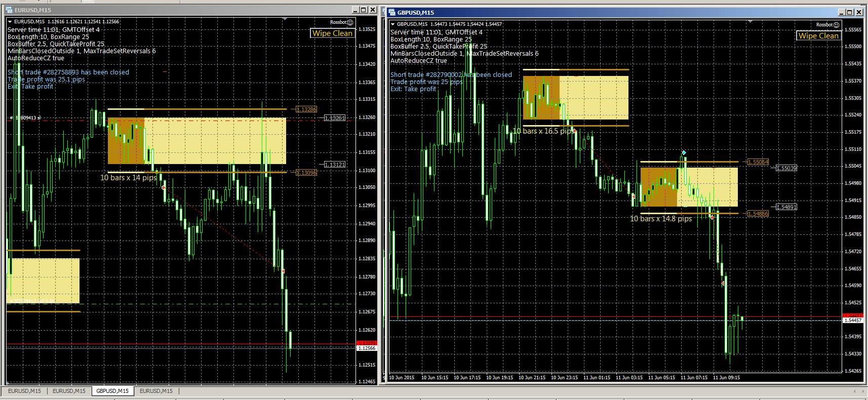The image size is (868, 400).
Task: Click the Rossbot smiley icon in EURUSD chart
Action: (350, 22)
